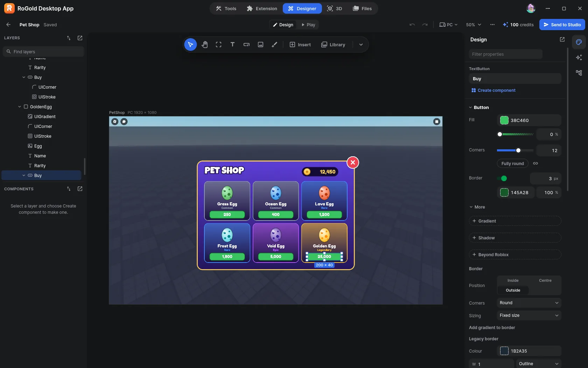
Task: Switch to the 3D tab
Action: point(334,8)
